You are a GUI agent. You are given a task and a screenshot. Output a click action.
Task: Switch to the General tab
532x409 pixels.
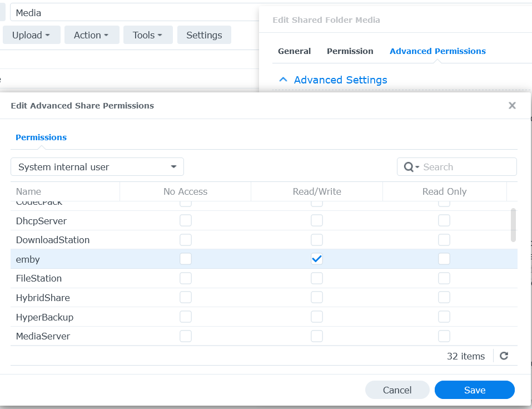coord(294,51)
